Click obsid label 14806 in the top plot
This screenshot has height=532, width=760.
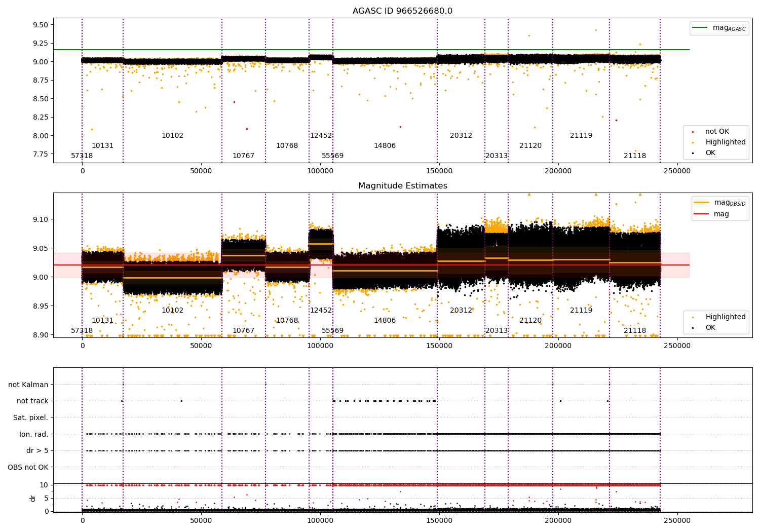(385, 145)
